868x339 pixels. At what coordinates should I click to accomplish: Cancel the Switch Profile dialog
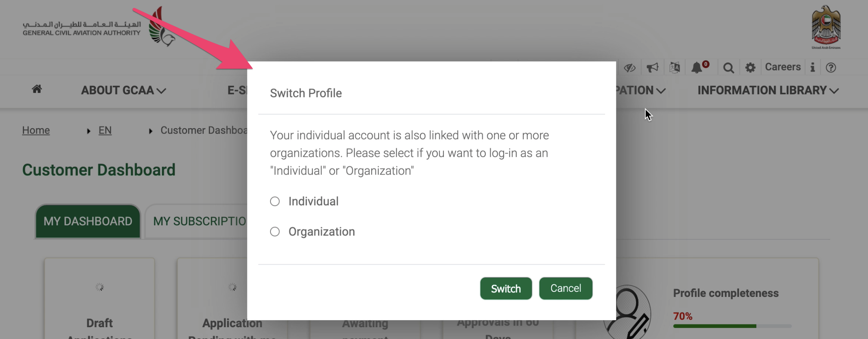click(566, 288)
